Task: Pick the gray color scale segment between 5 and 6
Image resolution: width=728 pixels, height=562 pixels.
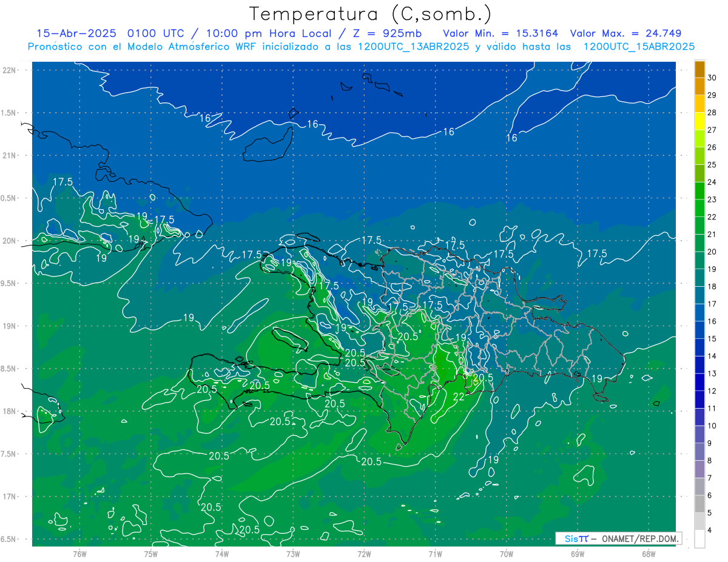Action: [x=699, y=504]
